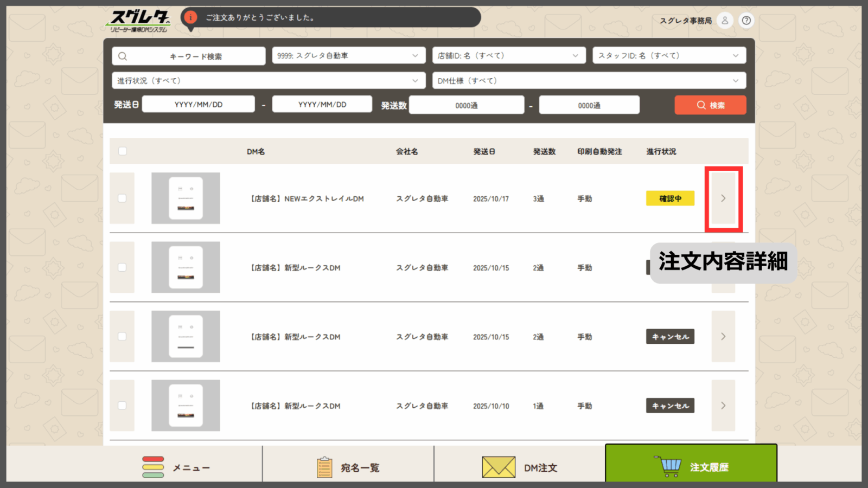Click thumbnail of NEWエクストレイルDM
Screen dimensions: 868x488
(x=186, y=198)
